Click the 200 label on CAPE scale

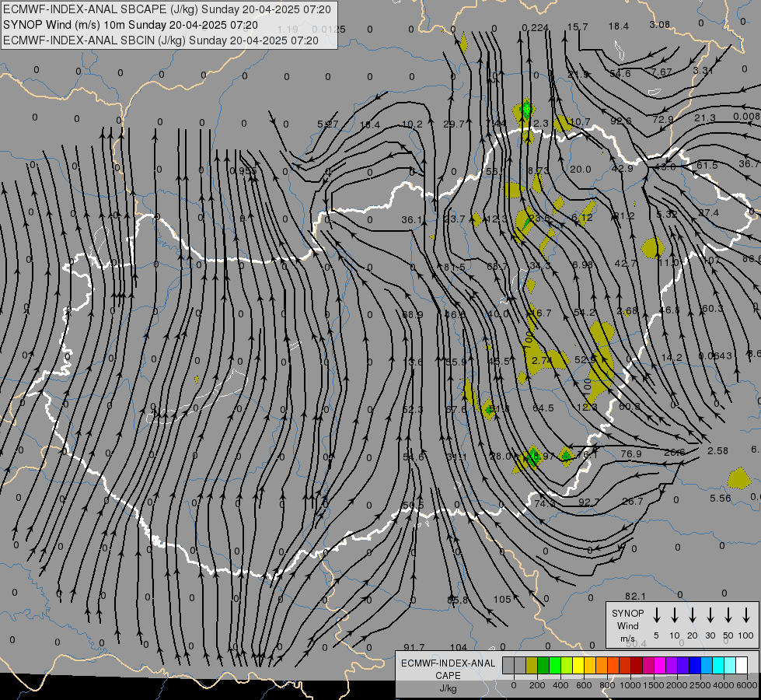[x=537, y=685]
